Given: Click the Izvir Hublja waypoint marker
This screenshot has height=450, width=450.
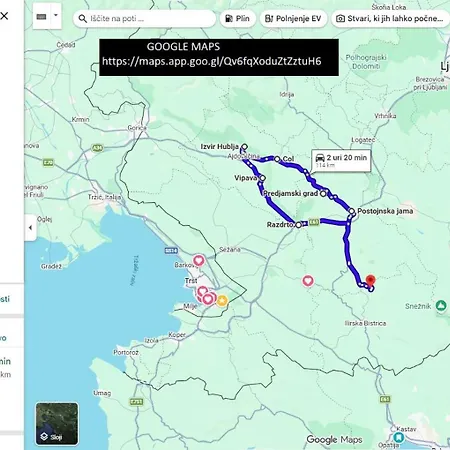Looking at the screenshot, I should tap(244, 147).
